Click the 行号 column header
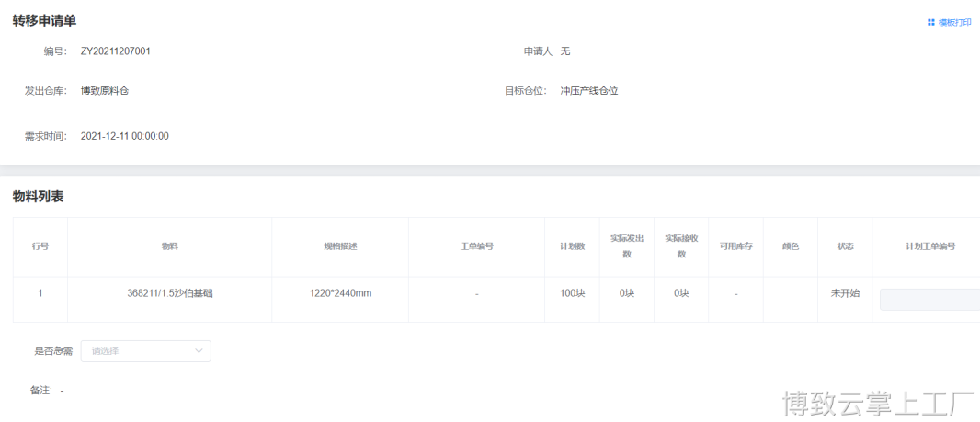980x422 pixels. [x=40, y=246]
